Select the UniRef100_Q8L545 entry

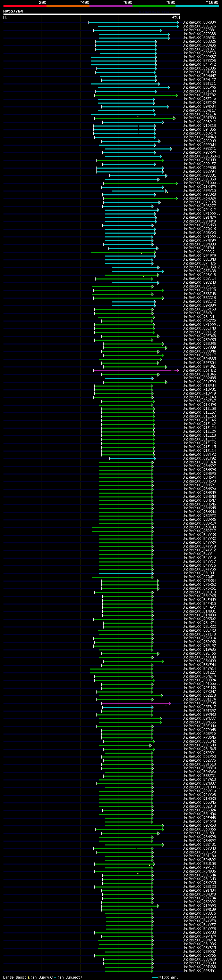point(199,750)
